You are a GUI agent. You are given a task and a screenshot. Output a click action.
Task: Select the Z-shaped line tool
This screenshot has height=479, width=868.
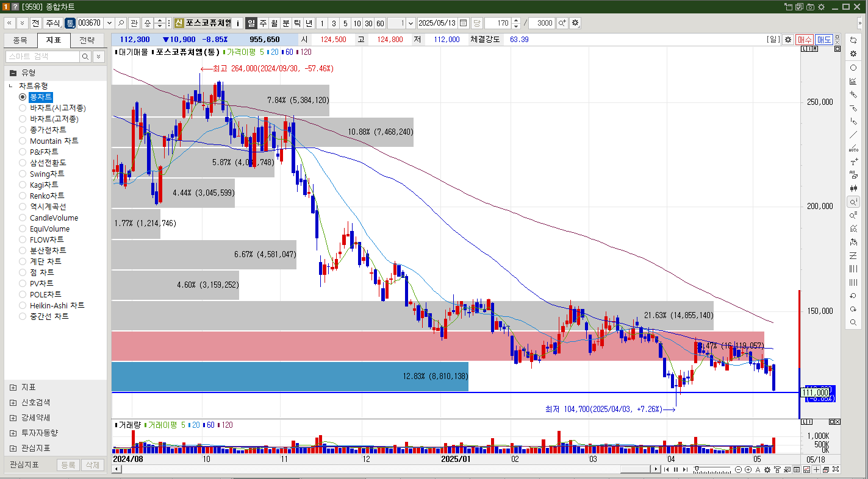click(853, 255)
